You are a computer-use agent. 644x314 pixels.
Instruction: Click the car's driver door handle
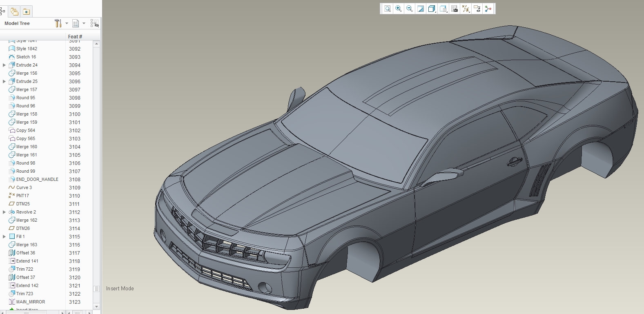[514, 162]
